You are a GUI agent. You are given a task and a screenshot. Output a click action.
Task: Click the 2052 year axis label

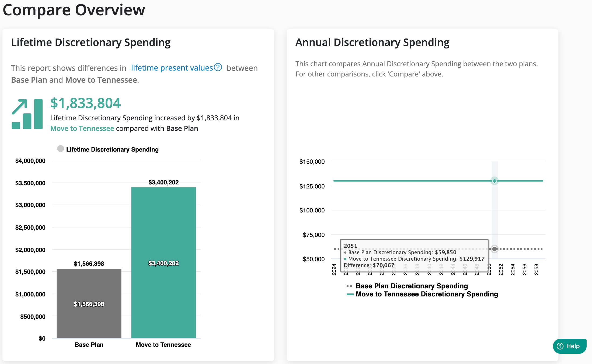click(501, 269)
